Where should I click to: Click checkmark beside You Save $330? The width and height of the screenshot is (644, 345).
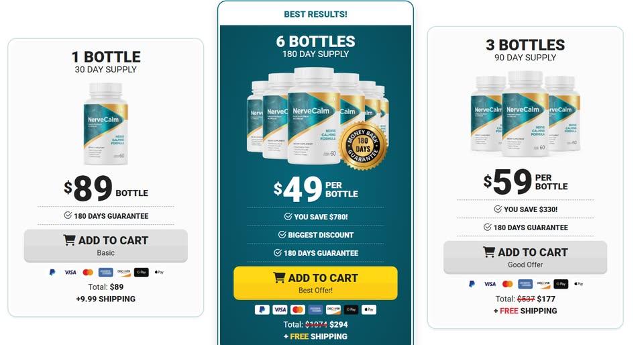click(x=498, y=209)
